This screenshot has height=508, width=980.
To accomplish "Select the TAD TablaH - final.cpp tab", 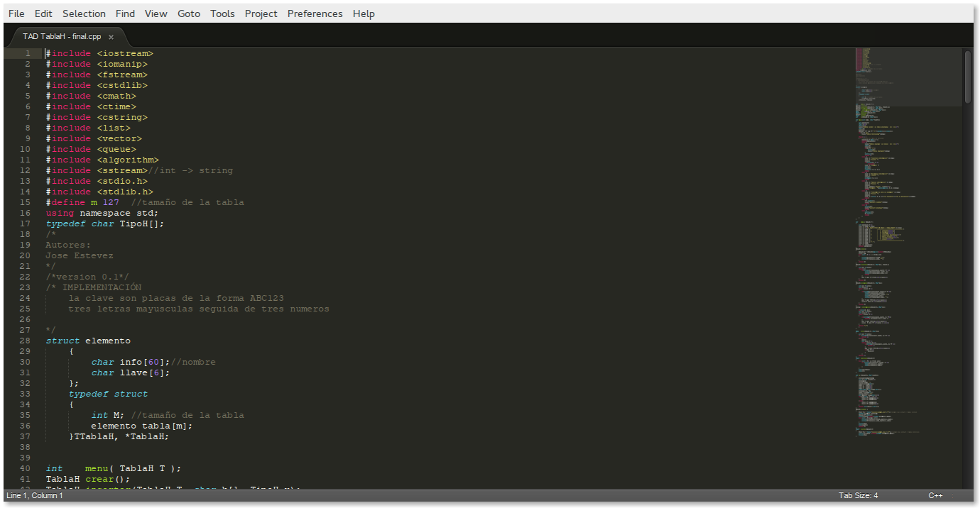I will (x=62, y=35).
